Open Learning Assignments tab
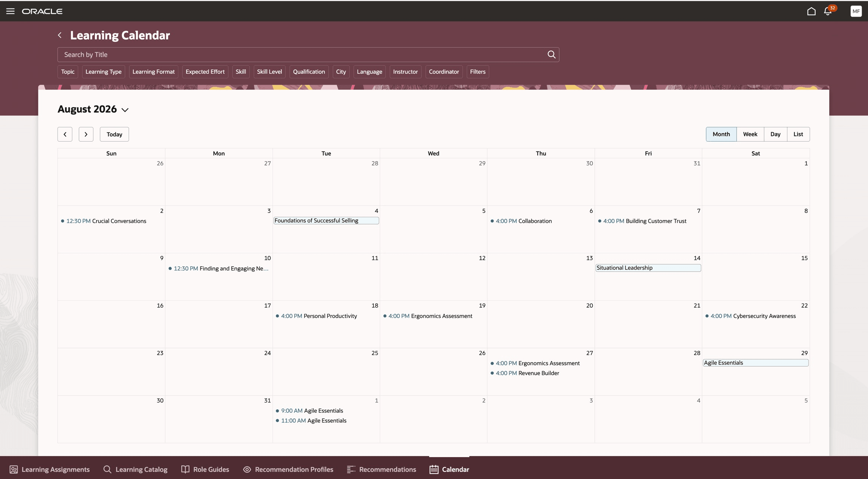Image resolution: width=868 pixels, height=479 pixels. coord(50,469)
